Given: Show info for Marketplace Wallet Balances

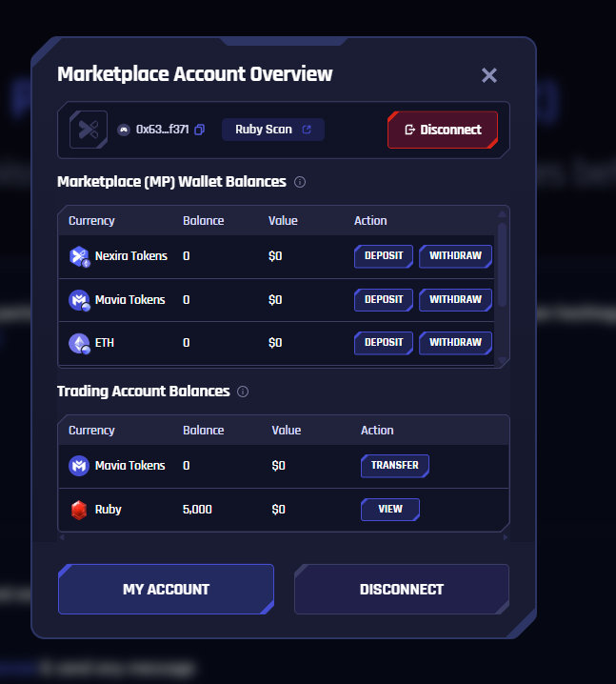Looking at the screenshot, I should click(x=300, y=182).
